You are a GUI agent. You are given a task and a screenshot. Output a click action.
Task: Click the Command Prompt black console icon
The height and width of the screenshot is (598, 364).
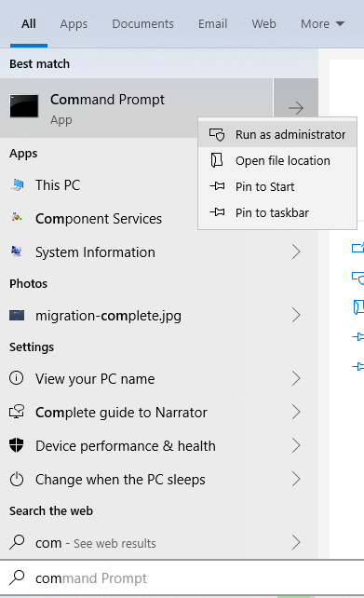(x=24, y=106)
